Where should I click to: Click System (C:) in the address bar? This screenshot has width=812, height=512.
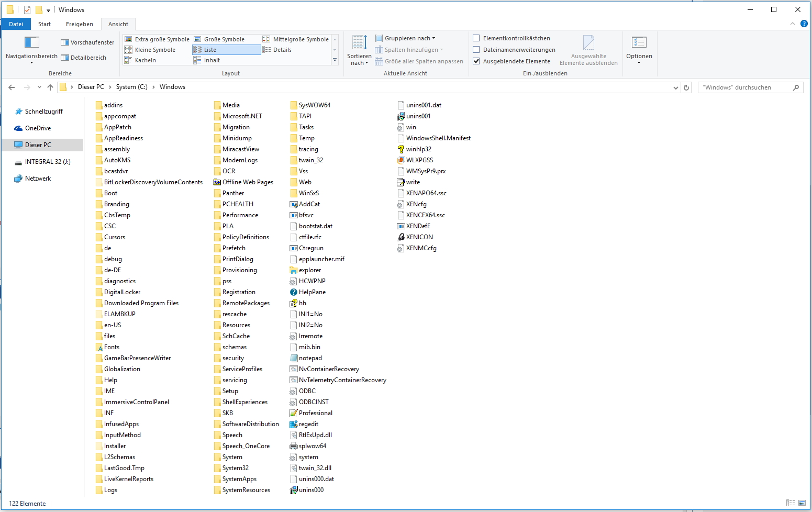[x=132, y=87]
